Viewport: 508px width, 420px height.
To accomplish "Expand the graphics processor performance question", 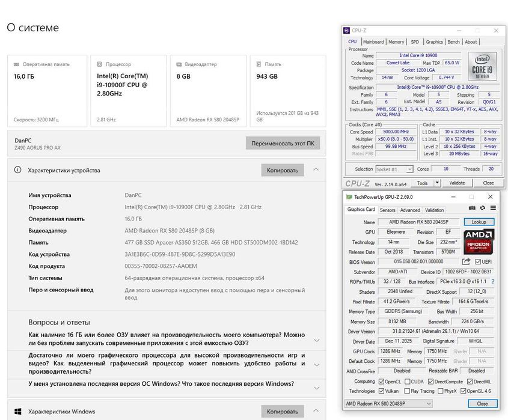I will (x=317, y=365).
